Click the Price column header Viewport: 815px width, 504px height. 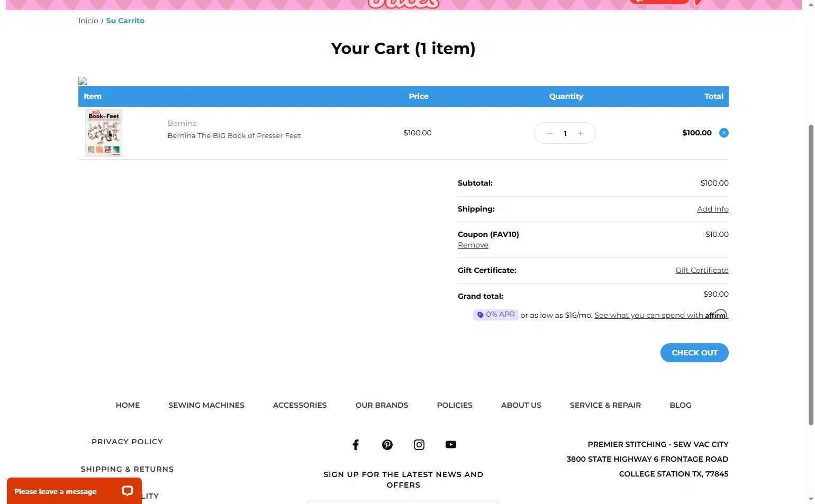pos(419,96)
